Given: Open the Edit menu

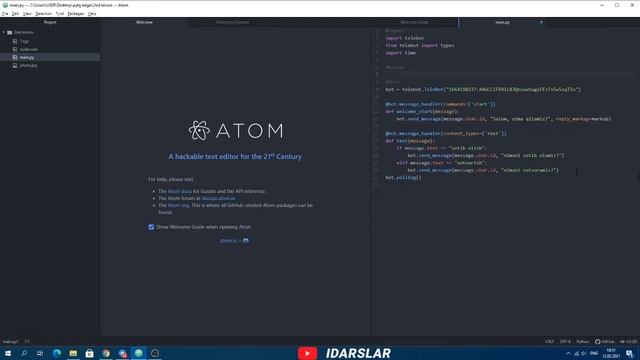Looking at the screenshot, I should click(x=15, y=13).
